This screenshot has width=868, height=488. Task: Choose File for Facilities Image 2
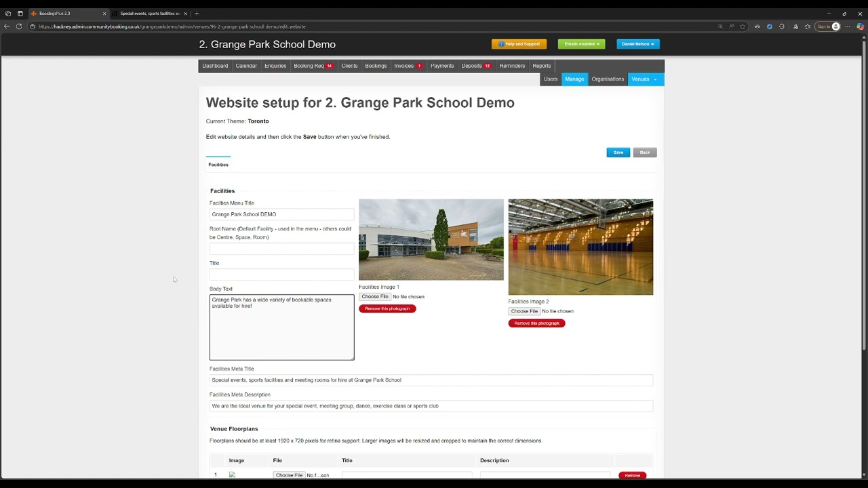524,311
